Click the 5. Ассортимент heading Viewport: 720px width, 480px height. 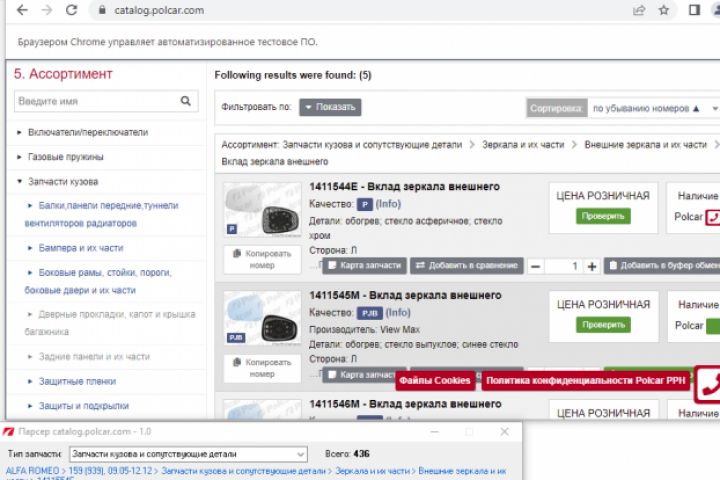(x=63, y=74)
